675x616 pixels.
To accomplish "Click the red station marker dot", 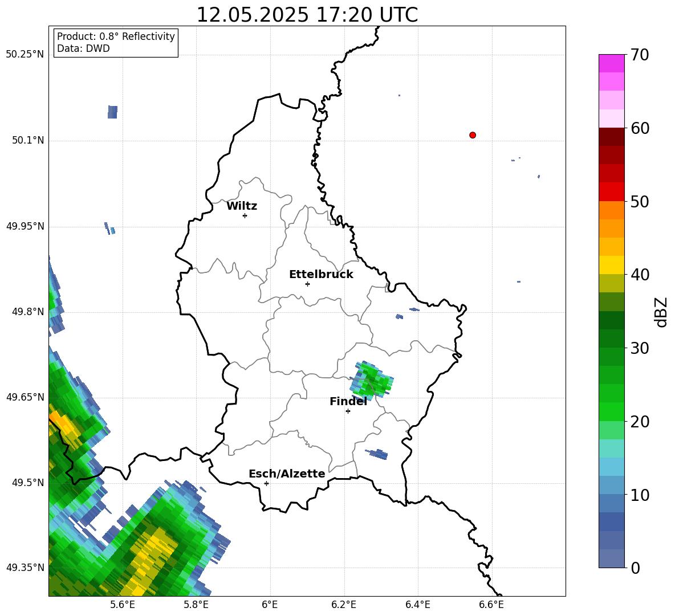I will (473, 135).
